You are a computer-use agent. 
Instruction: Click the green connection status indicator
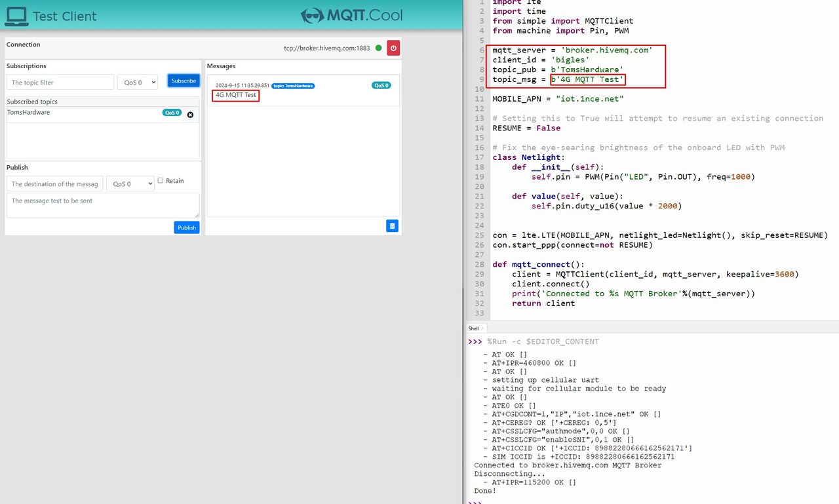pos(379,48)
